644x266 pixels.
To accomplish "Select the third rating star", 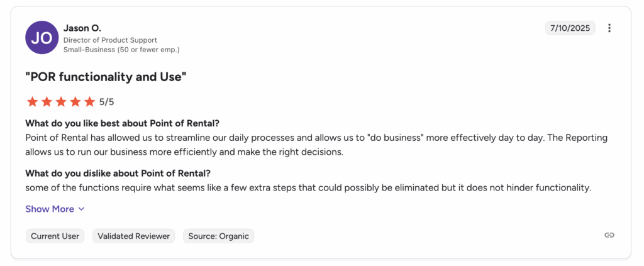I will point(60,101).
